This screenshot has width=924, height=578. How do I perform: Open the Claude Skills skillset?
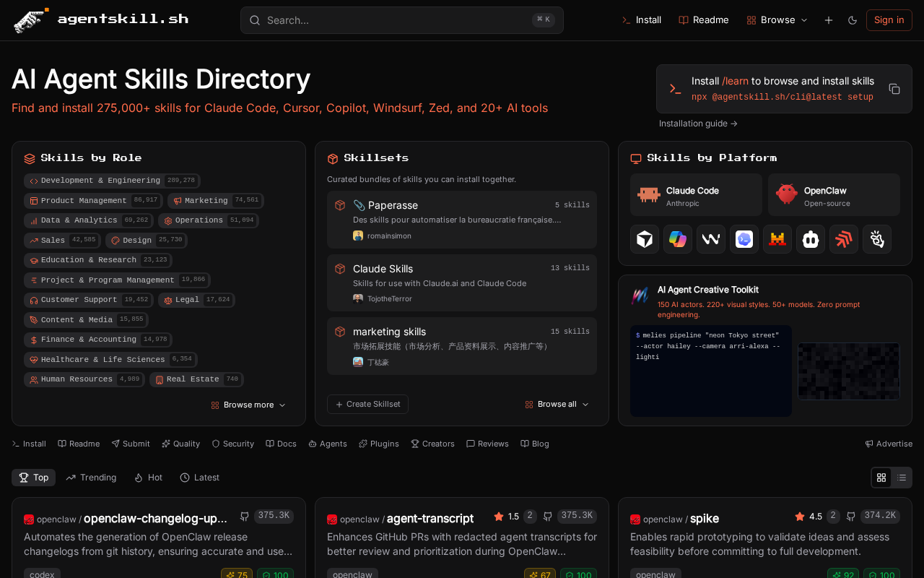[462, 282]
